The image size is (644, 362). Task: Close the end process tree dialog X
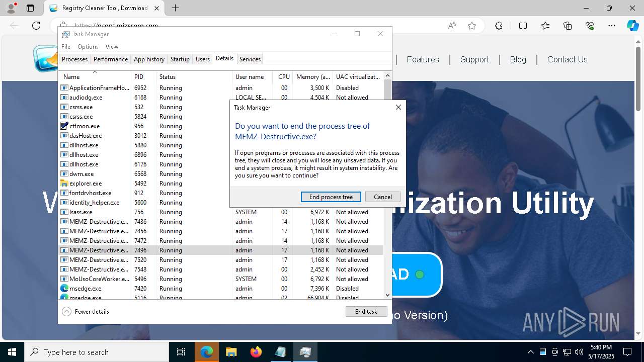click(398, 107)
